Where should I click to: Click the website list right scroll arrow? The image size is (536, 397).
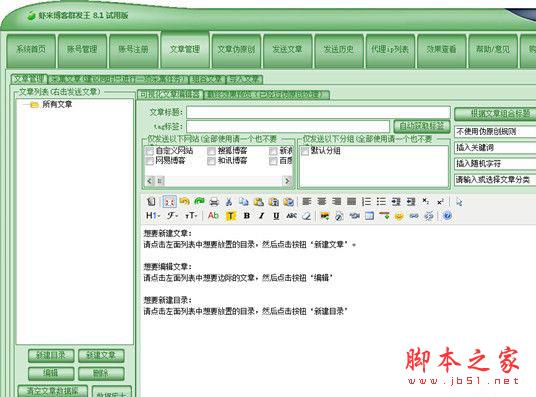287,181
